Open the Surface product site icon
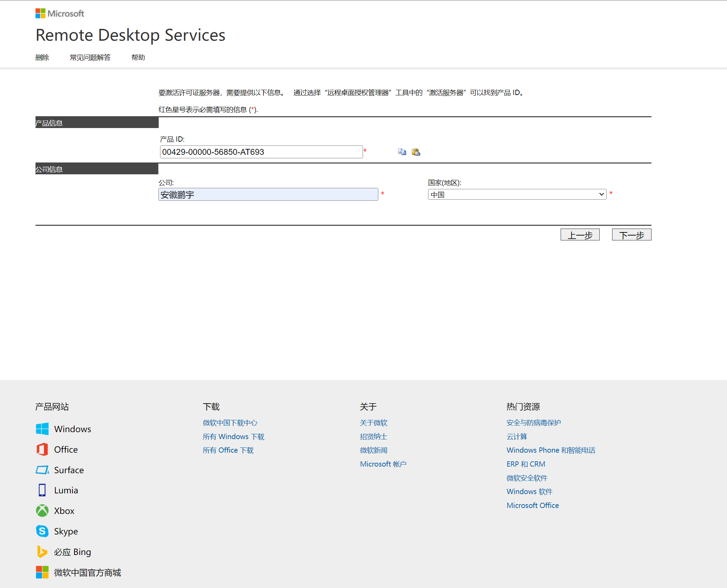This screenshot has width=727, height=588. point(42,470)
